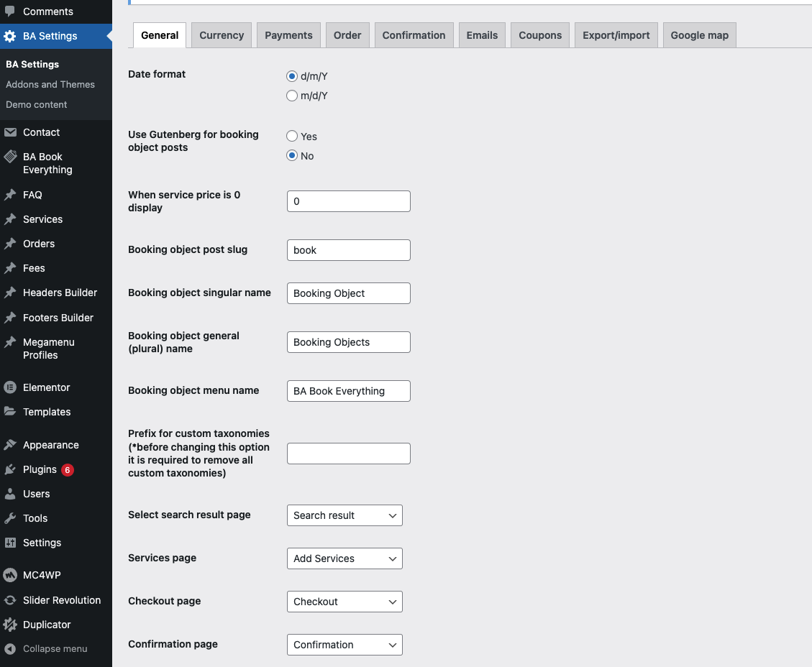
Task: Select the m/d/Y date format
Action: (292, 96)
